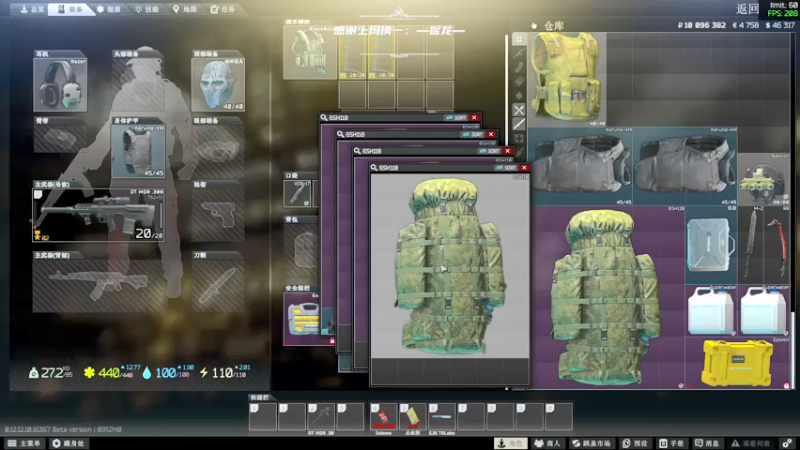Sort the front 6SH118 backpack window
Screen dimensions: 800x450
(x=506, y=167)
